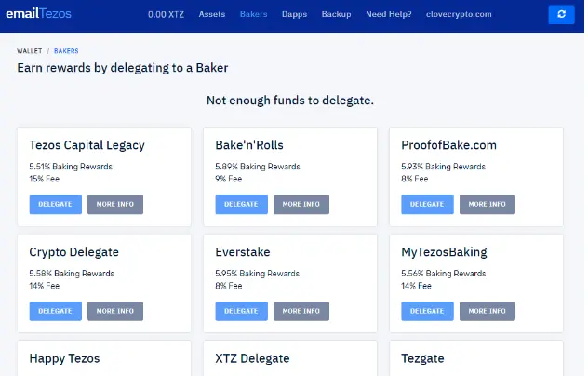588x376 pixels.
Task: Click the BAKERS breadcrumb link
Action: coord(66,51)
